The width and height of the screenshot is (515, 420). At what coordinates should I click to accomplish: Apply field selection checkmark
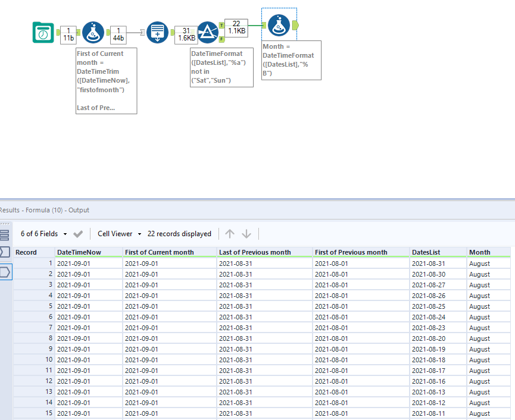(x=78, y=234)
